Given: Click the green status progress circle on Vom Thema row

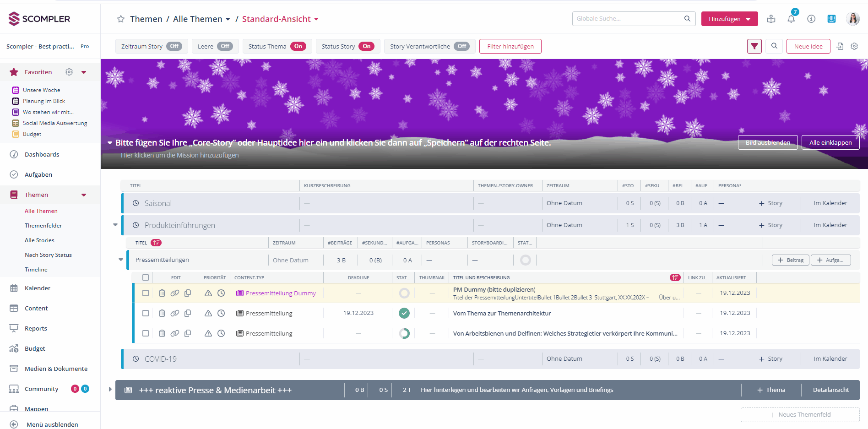Looking at the screenshot, I should tap(404, 313).
